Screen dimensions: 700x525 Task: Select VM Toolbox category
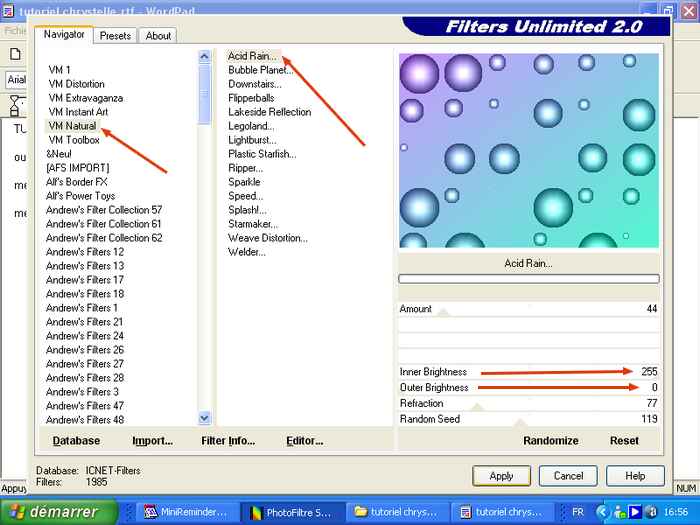click(x=74, y=140)
